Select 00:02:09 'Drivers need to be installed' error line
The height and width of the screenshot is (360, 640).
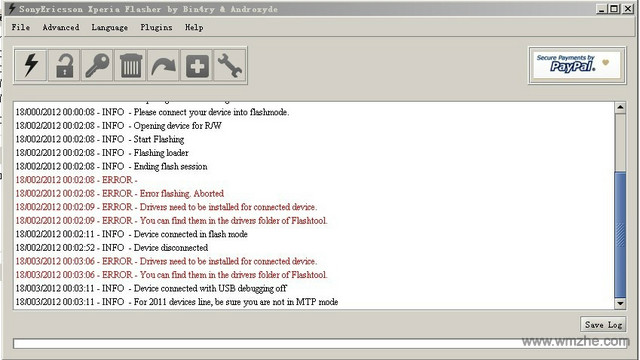coord(166,207)
